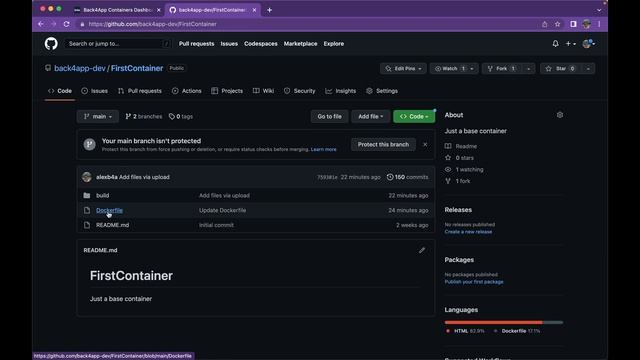Focus the Search or jump to field
Viewport: 640px width, 360px height.
pyautogui.click(x=117, y=44)
